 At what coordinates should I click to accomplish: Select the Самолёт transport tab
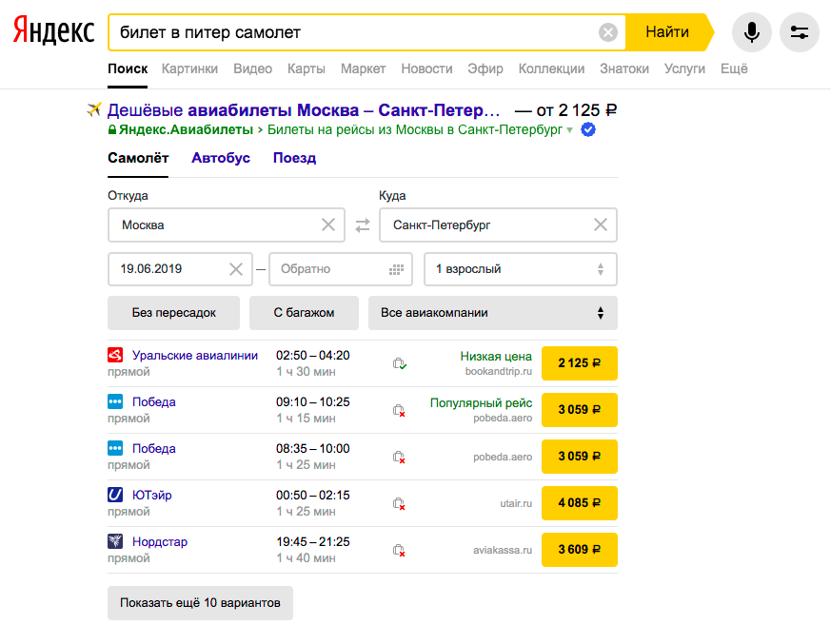(138, 158)
